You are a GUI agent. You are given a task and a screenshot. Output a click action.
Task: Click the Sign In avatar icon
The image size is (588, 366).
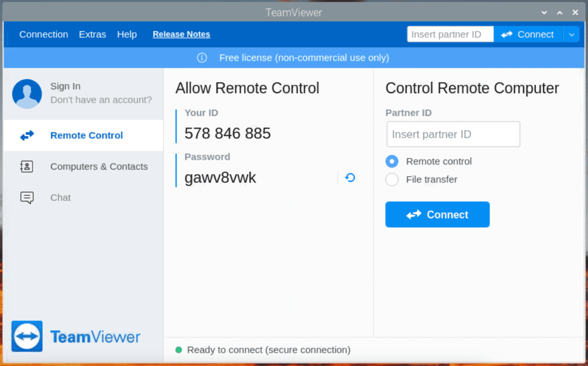pos(27,93)
